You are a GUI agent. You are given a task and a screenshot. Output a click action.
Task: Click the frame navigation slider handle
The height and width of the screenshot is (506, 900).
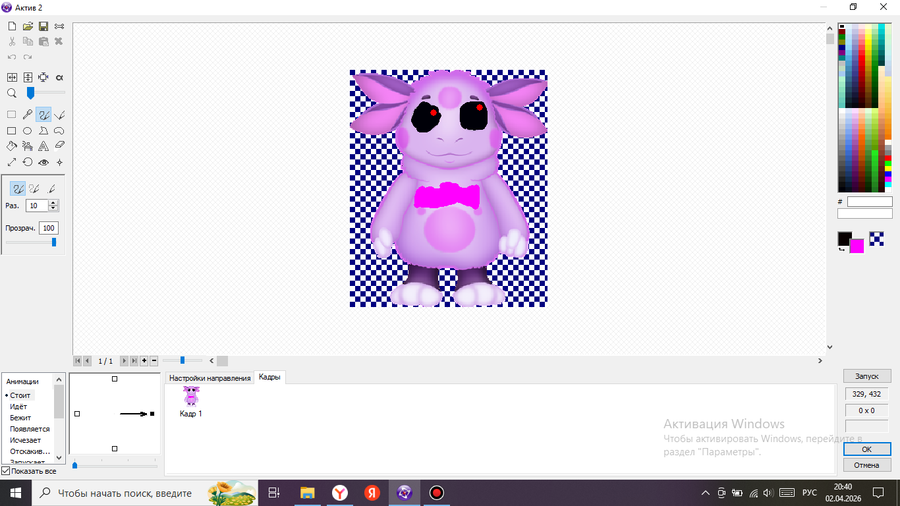(x=183, y=360)
